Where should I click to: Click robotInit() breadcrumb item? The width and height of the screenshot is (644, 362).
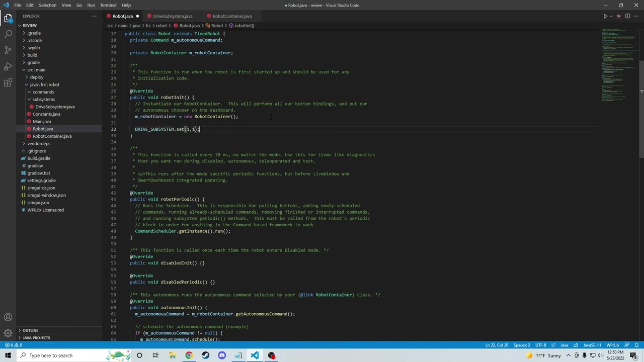[242, 26]
